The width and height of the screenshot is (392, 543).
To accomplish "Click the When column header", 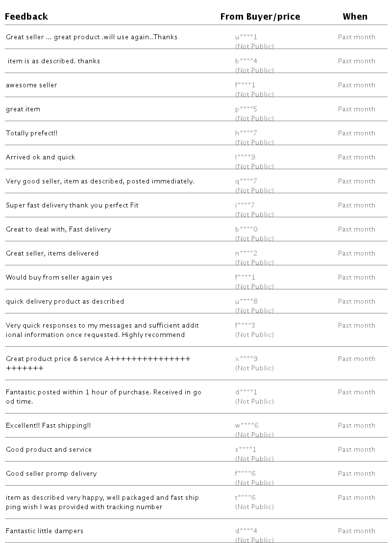I will (355, 17).
